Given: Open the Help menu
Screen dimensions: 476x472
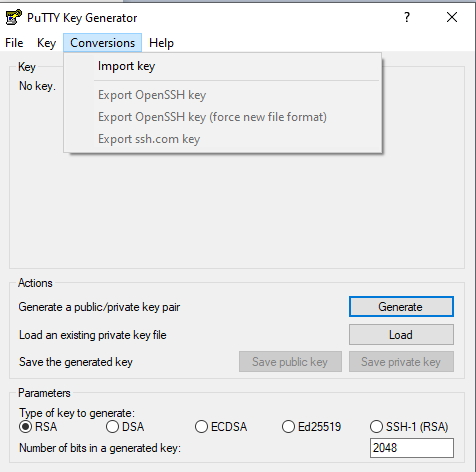Looking at the screenshot, I should pyautogui.click(x=161, y=43).
